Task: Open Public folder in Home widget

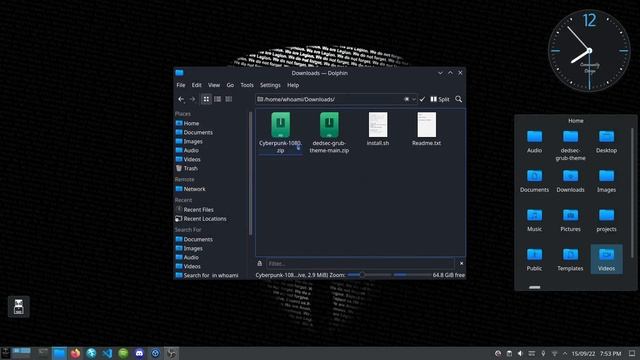Action: coord(534,260)
